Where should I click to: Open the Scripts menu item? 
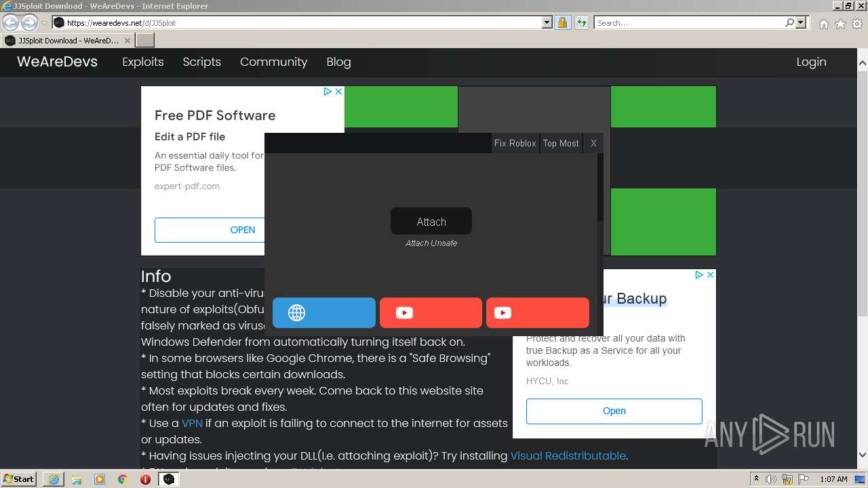(x=202, y=62)
